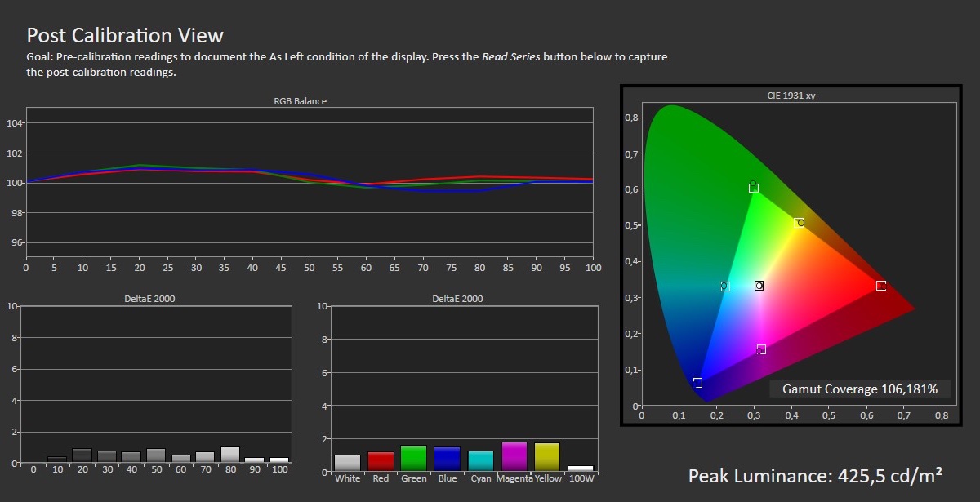Click the White bar in color DeltaE chart
The width and height of the screenshot is (980, 502).
(347, 463)
